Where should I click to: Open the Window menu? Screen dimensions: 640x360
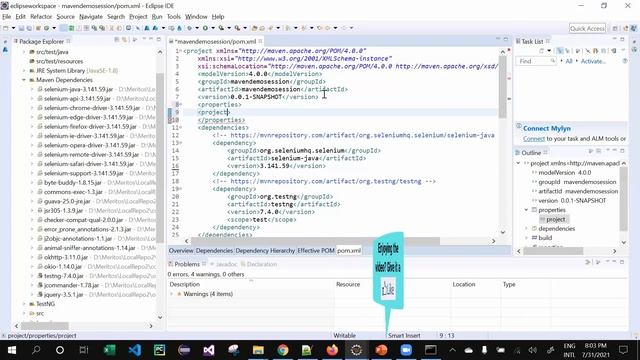[196, 17]
